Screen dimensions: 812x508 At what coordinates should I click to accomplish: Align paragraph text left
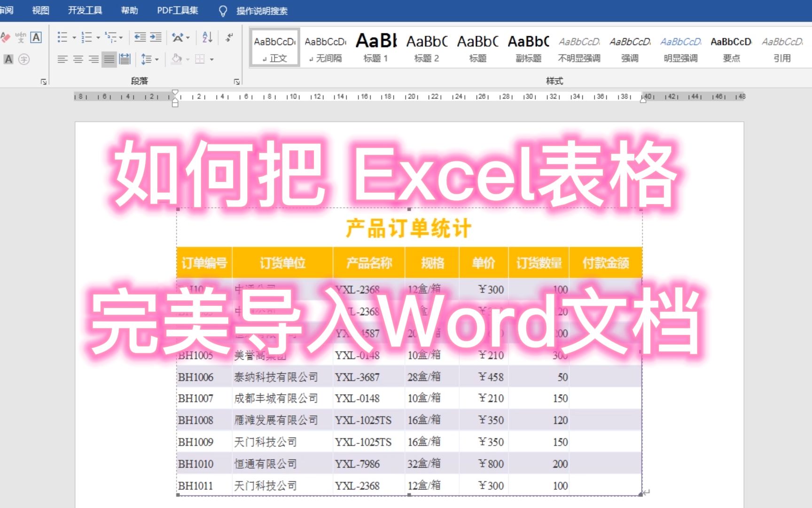pyautogui.click(x=62, y=59)
